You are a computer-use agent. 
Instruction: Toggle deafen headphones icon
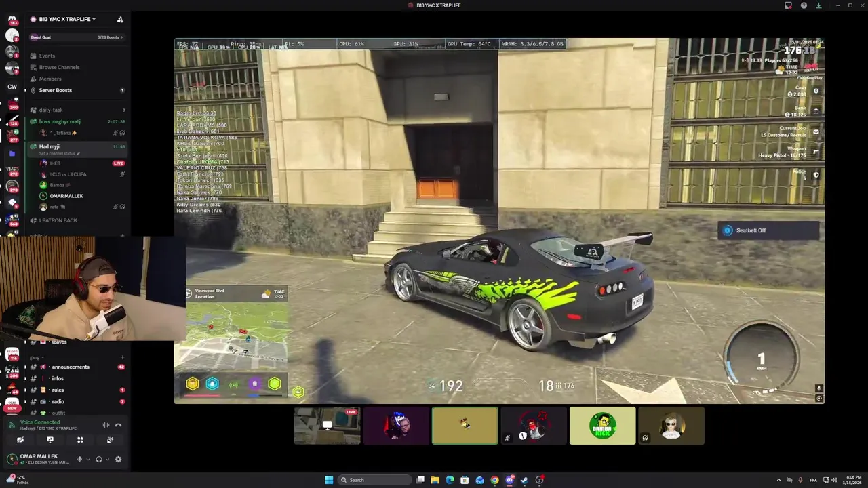[99, 459]
